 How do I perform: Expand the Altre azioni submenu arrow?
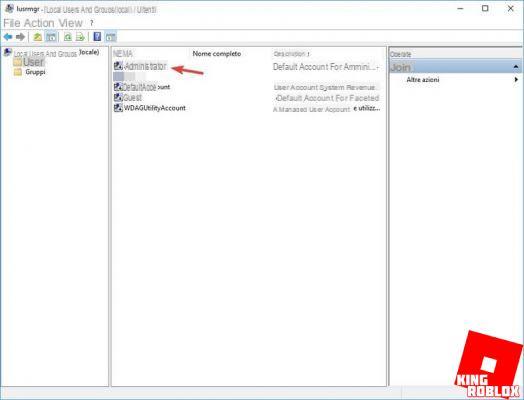(516, 80)
